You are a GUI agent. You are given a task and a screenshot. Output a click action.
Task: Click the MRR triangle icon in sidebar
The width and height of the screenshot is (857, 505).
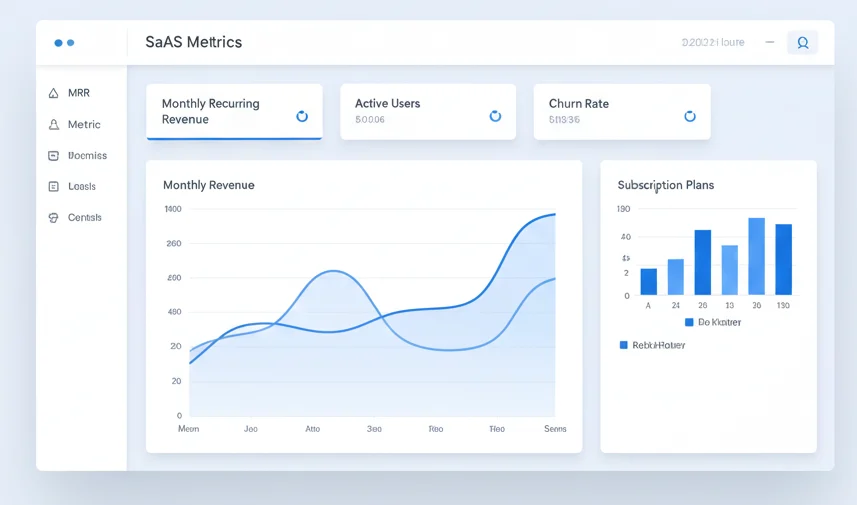click(53, 93)
